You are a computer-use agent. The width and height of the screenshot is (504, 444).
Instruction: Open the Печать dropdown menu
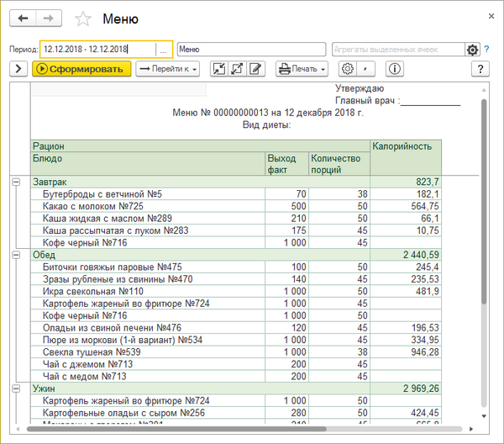point(303,69)
